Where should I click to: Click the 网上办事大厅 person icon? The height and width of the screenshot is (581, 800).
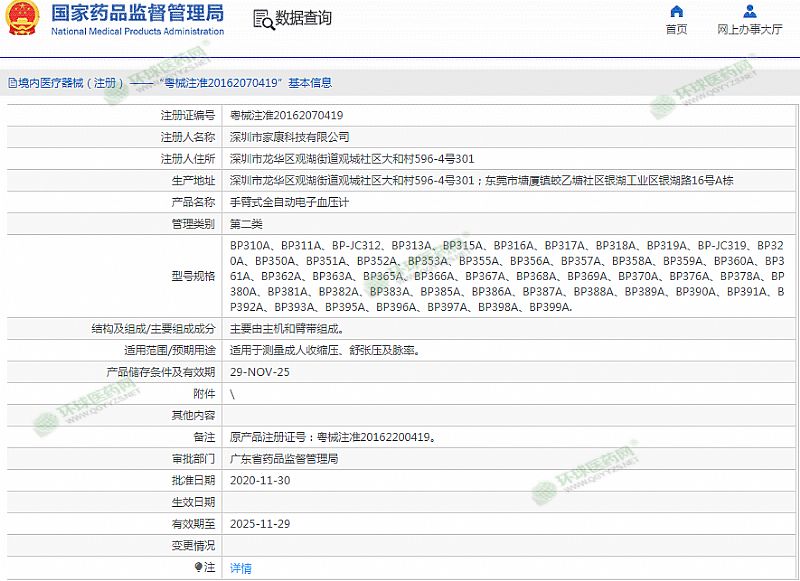(x=749, y=12)
